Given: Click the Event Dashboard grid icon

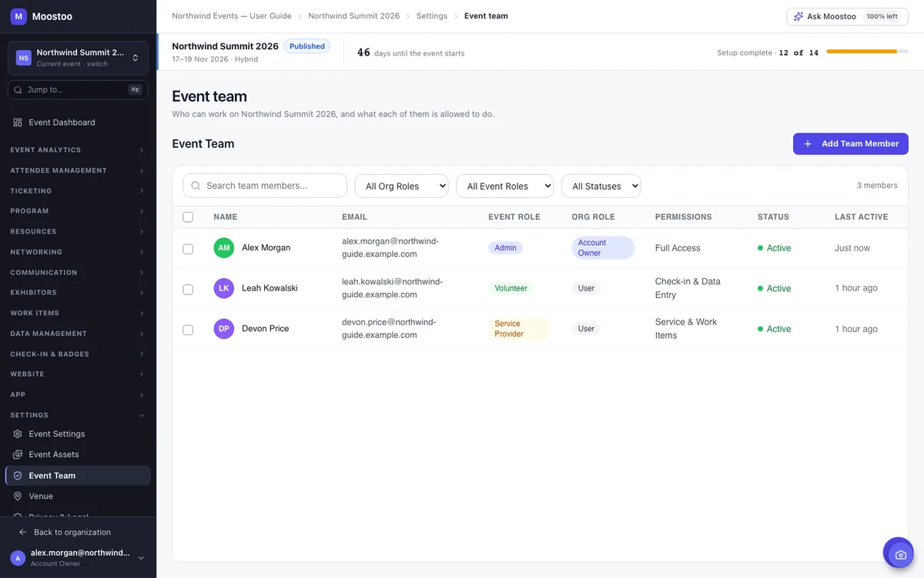Looking at the screenshot, I should (18, 123).
